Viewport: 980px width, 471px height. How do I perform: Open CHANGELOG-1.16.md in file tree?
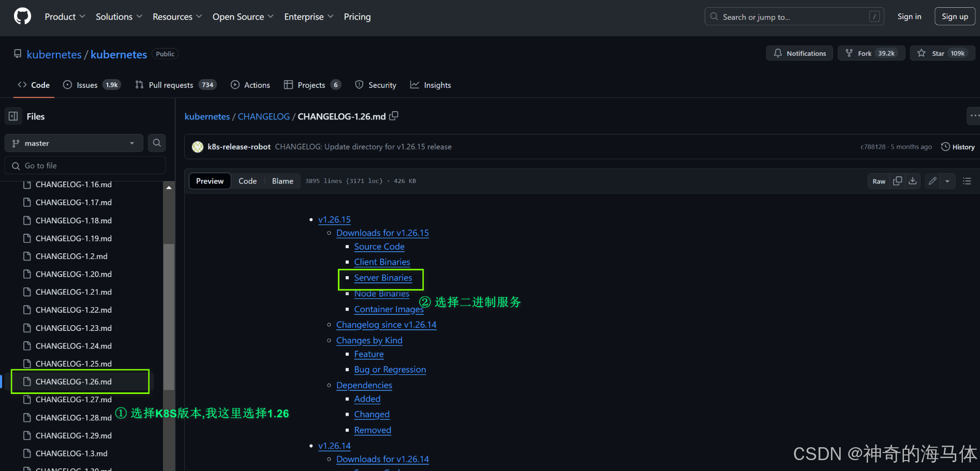[x=73, y=185]
